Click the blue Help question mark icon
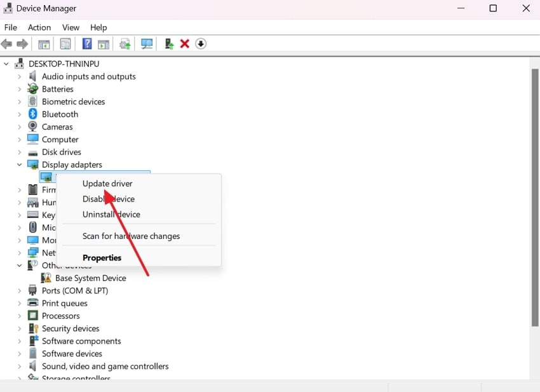540x392 pixels. coord(87,44)
